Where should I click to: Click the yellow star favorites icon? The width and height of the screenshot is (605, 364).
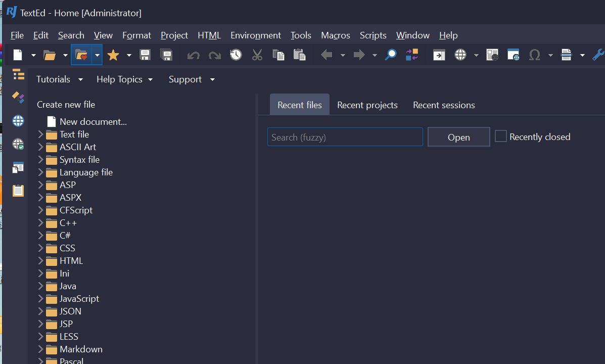pyautogui.click(x=113, y=55)
